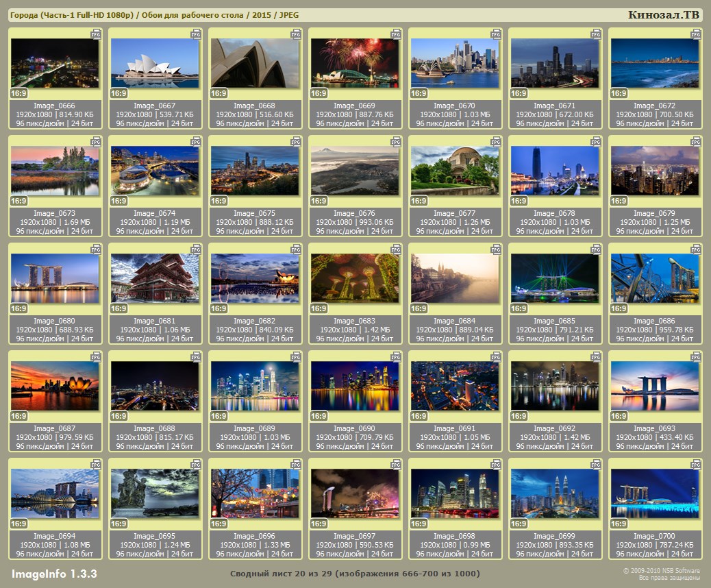Select the Petronas Towers thumbnail Image_0699
711x588 pixels.
555,493
